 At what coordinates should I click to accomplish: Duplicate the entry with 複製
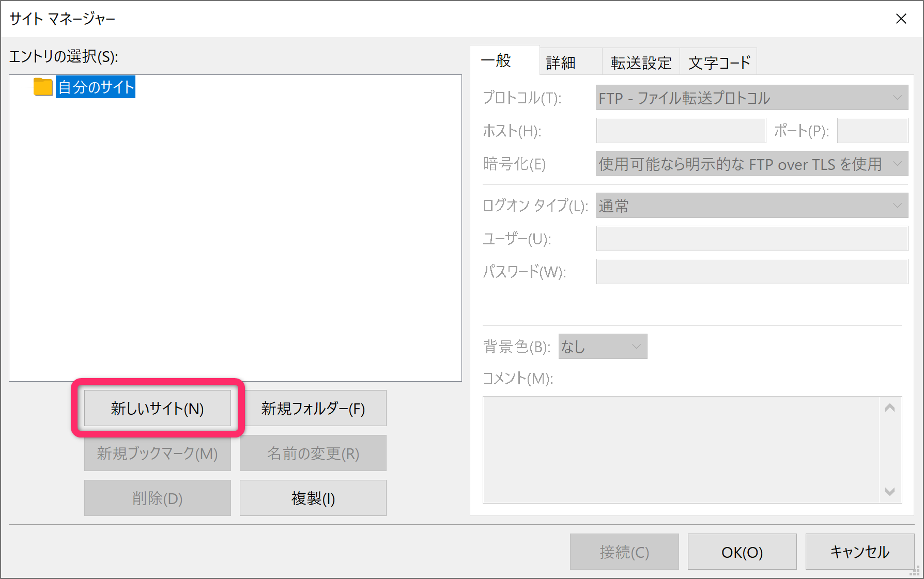click(313, 498)
